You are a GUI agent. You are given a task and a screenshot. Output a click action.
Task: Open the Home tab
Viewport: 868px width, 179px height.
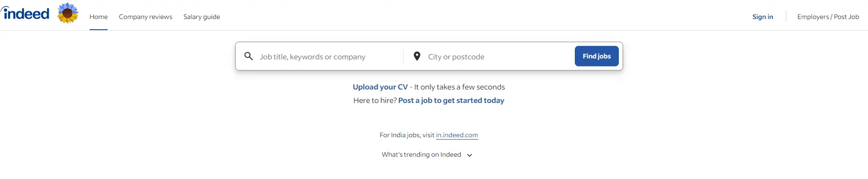tap(98, 17)
